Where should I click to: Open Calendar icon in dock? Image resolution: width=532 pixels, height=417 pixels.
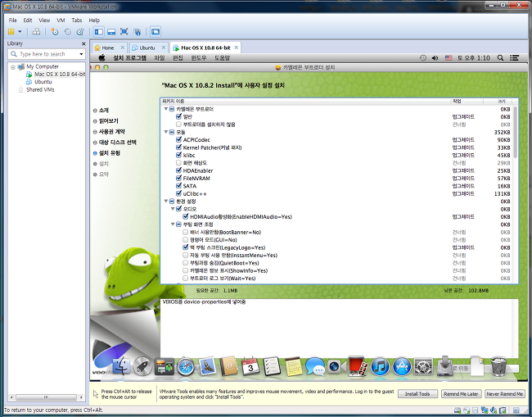click(x=250, y=366)
